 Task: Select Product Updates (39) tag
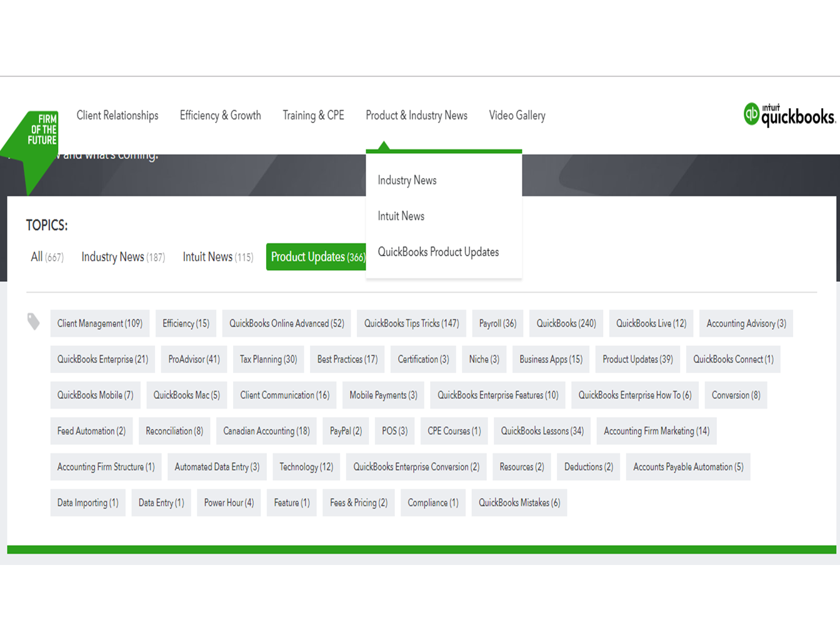(637, 359)
